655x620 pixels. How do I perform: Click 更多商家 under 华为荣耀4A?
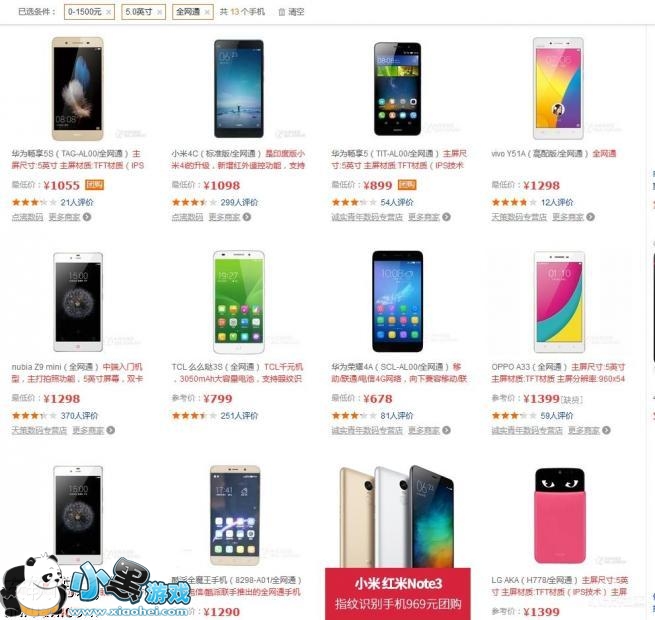(x=424, y=430)
